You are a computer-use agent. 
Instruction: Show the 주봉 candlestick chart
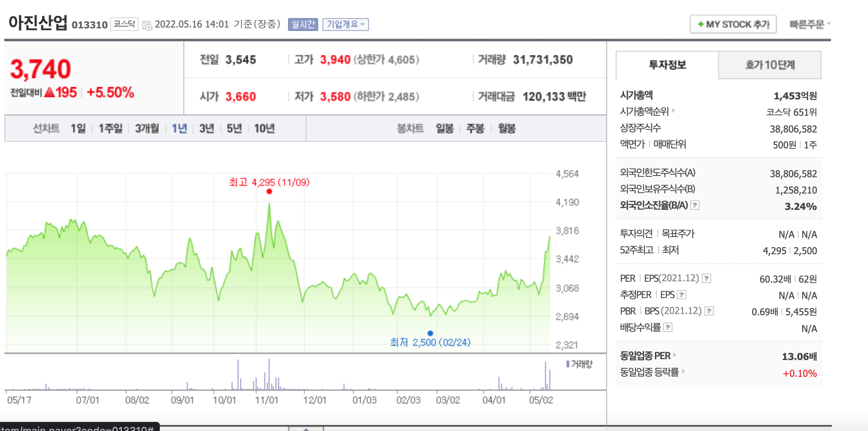point(475,128)
